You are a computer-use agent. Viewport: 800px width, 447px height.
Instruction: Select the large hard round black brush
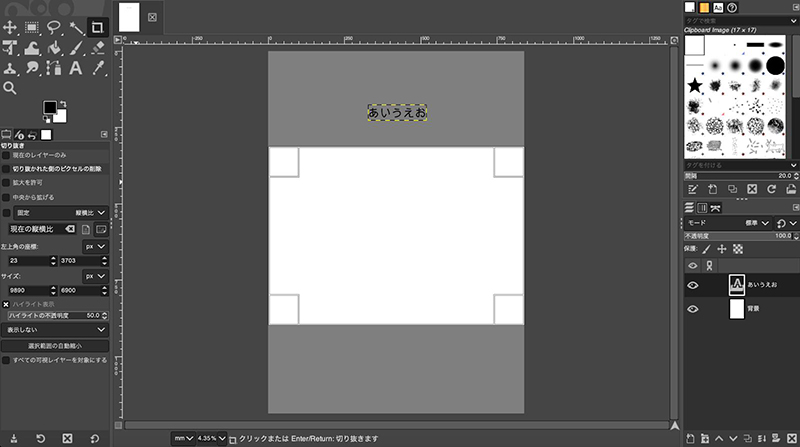[x=775, y=65]
